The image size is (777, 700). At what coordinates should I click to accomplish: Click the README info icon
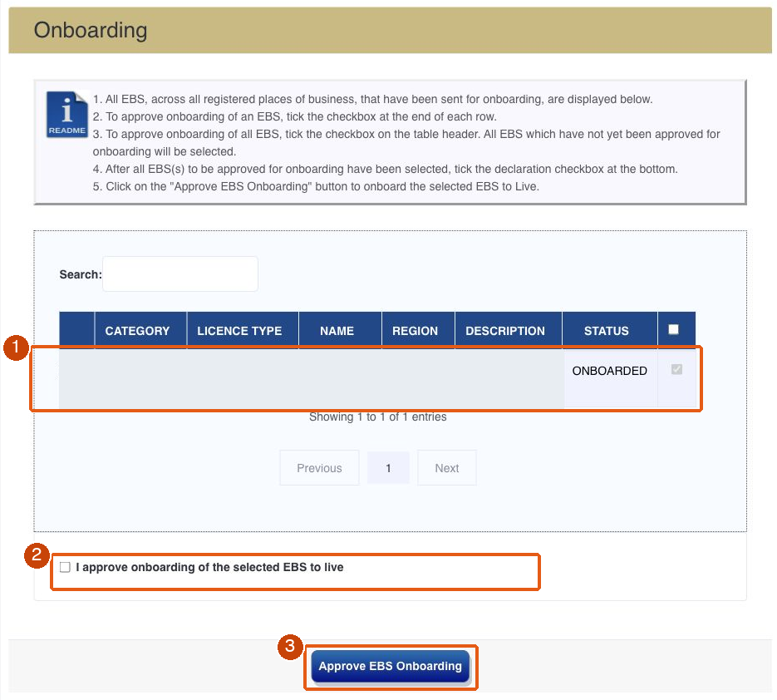coord(67,115)
